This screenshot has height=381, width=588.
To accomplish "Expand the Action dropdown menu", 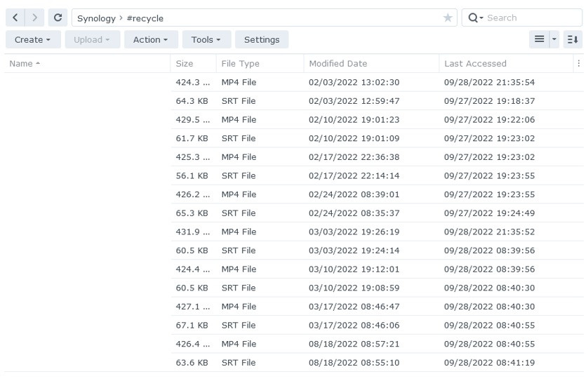I will 150,39.
